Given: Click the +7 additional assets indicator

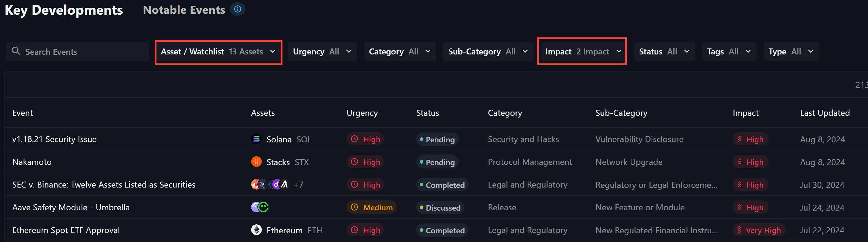Looking at the screenshot, I should [x=298, y=185].
